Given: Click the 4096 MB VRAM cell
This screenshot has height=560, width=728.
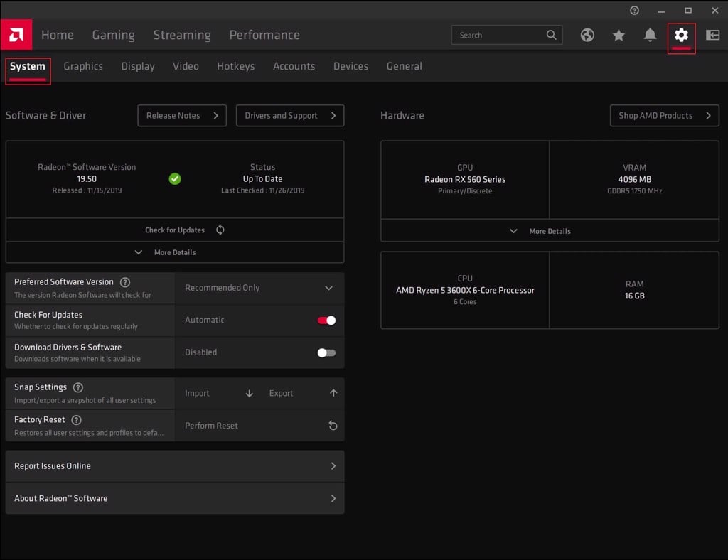Looking at the screenshot, I should (634, 180).
